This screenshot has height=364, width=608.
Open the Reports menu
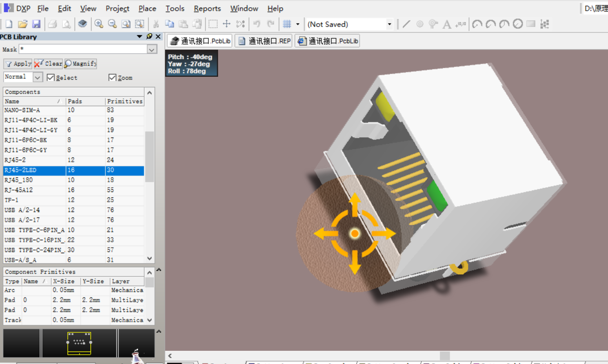point(207,8)
